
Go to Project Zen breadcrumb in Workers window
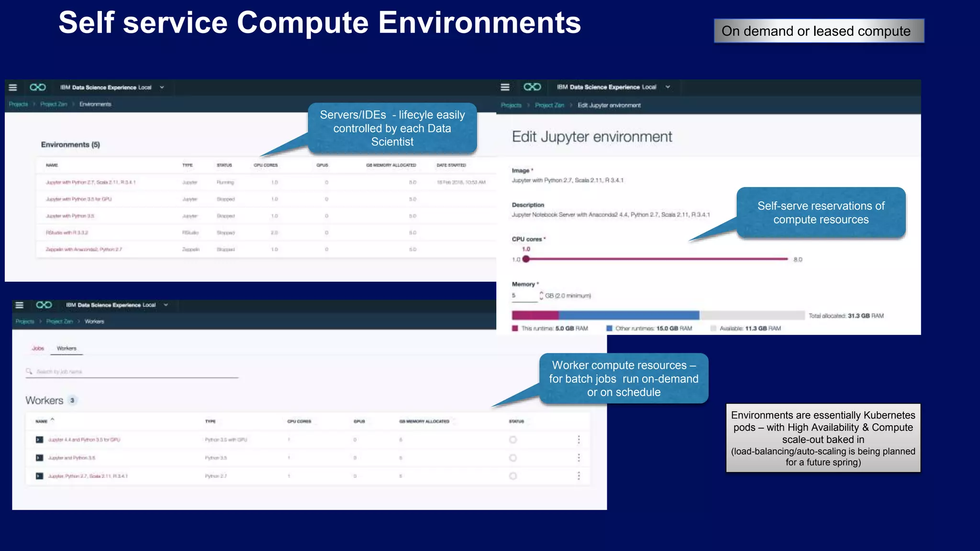[59, 321]
